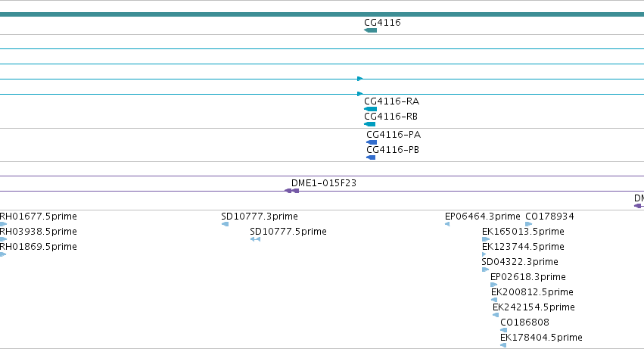The image size is (644, 349).
Task: Select the CG4116-PB protein glyph
Action: coord(371,157)
